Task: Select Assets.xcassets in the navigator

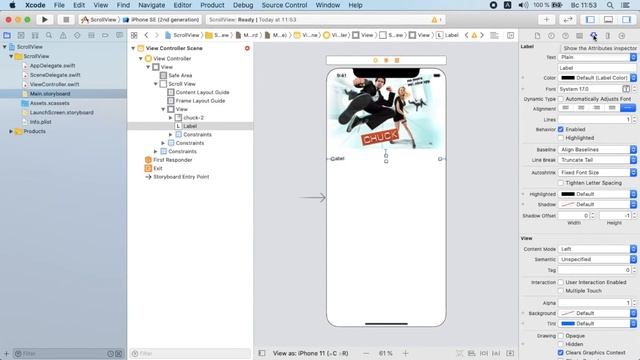Action: (49, 103)
